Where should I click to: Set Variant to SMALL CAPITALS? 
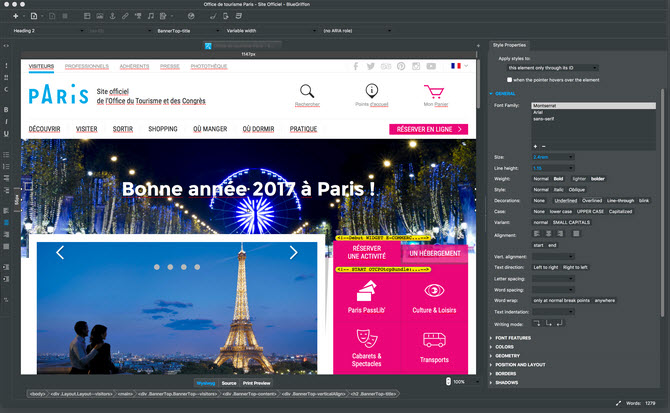point(571,223)
